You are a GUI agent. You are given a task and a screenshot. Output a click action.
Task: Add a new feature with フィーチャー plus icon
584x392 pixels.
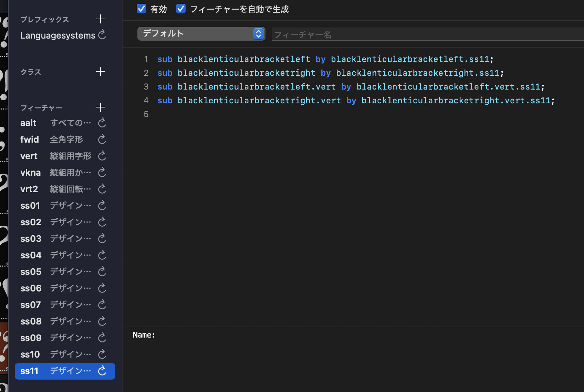100,107
